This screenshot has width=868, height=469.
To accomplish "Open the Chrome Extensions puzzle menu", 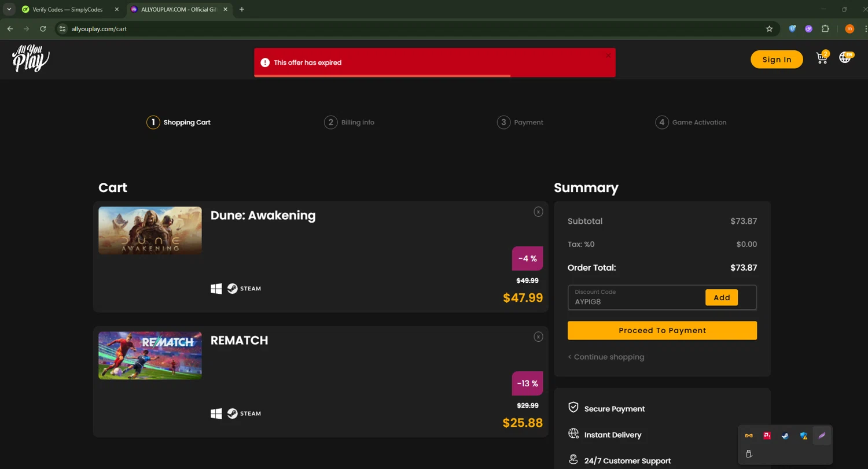I will [x=825, y=29].
